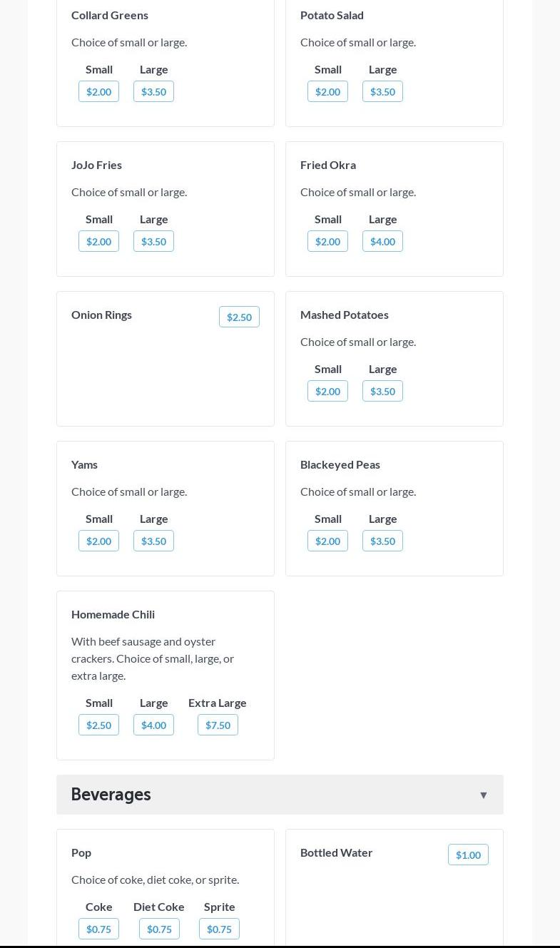This screenshot has height=948, width=560.
Task: Choose large Collard Greens for $3.50
Action: pos(153,91)
